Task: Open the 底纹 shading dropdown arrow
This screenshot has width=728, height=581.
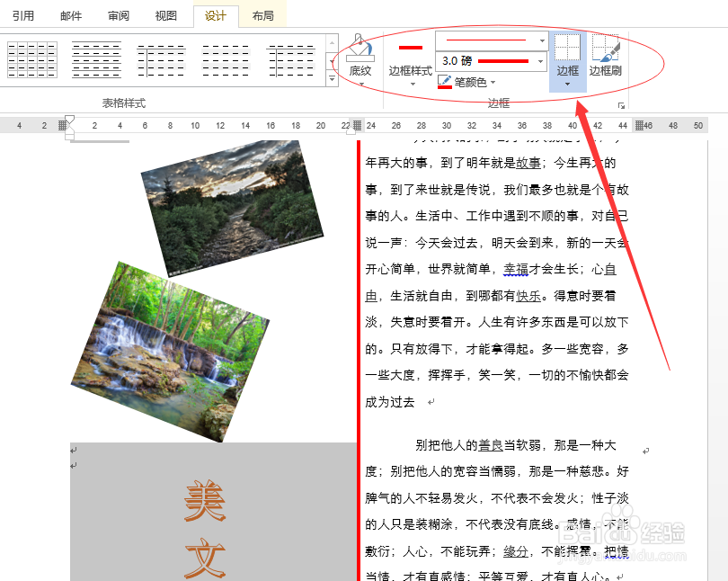Action: tap(361, 84)
